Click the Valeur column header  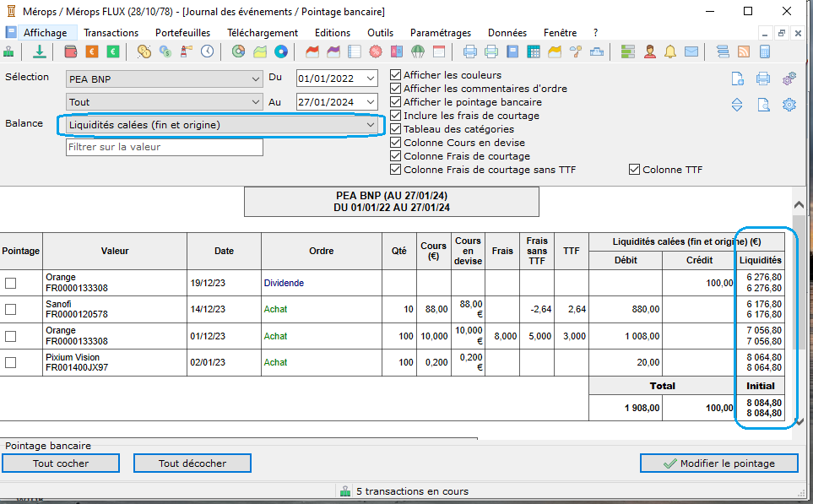(115, 251)
